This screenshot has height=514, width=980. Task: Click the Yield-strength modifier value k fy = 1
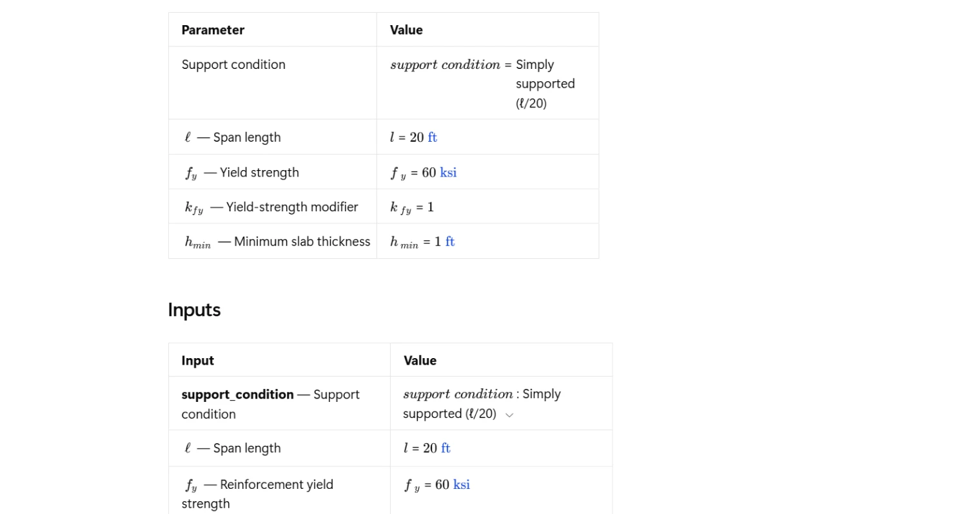(x=412, y=207)
